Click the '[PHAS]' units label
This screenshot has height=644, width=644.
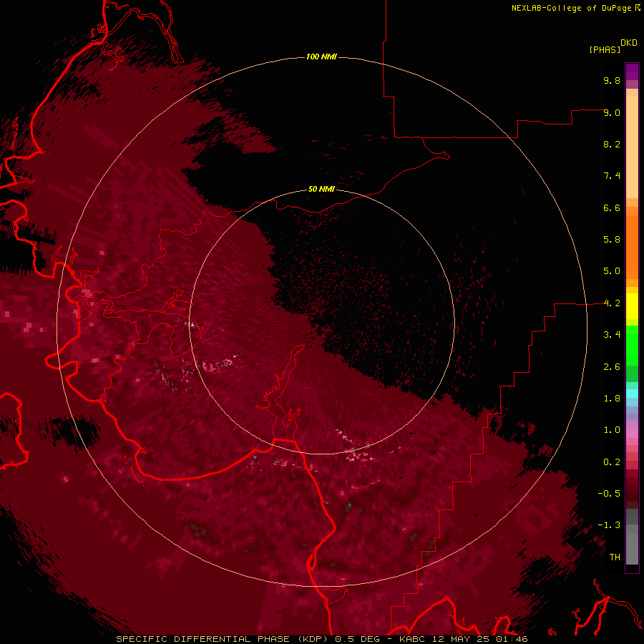pyautogui.click(x=605, y=49)
